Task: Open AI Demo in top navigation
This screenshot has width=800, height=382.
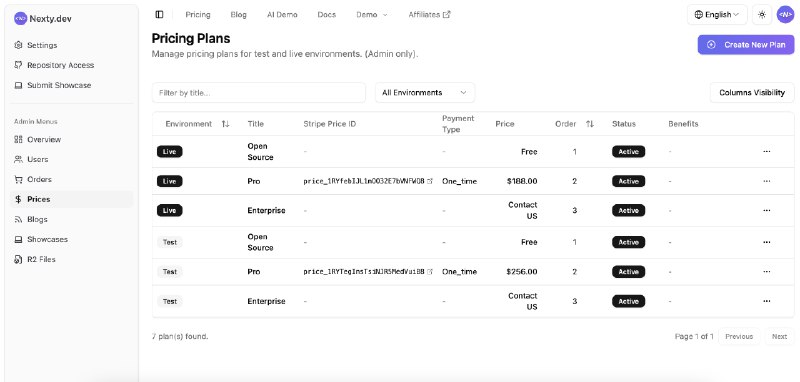Action: 282,15
